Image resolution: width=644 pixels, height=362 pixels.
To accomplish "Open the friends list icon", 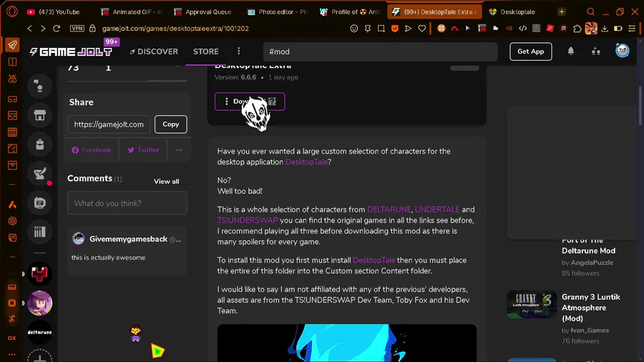I will (x=596, y=52).
